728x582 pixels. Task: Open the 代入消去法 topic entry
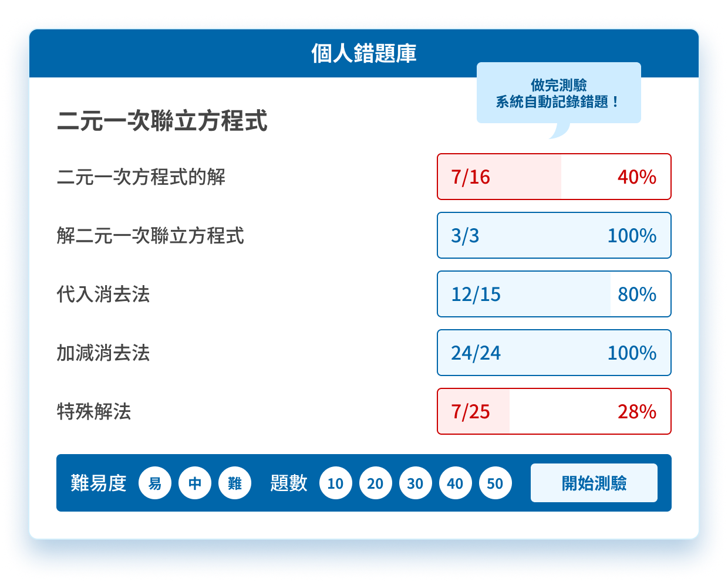[x=103, y=295]
